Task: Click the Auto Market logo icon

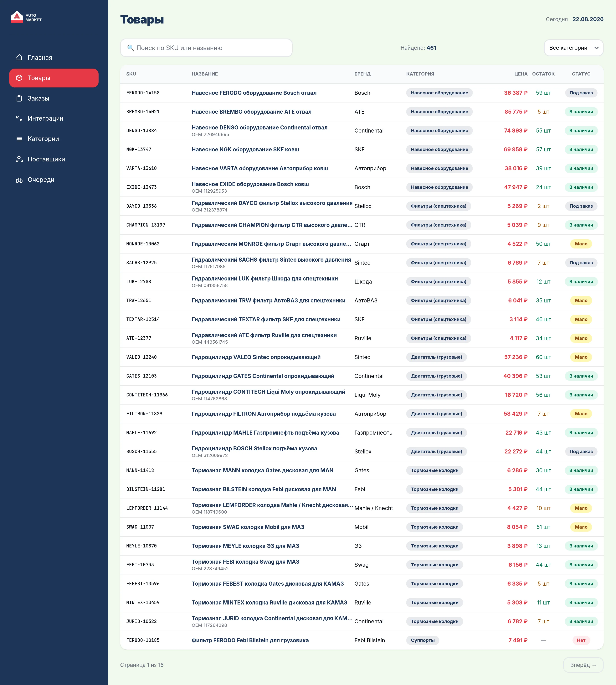Action: coord(17,17)
